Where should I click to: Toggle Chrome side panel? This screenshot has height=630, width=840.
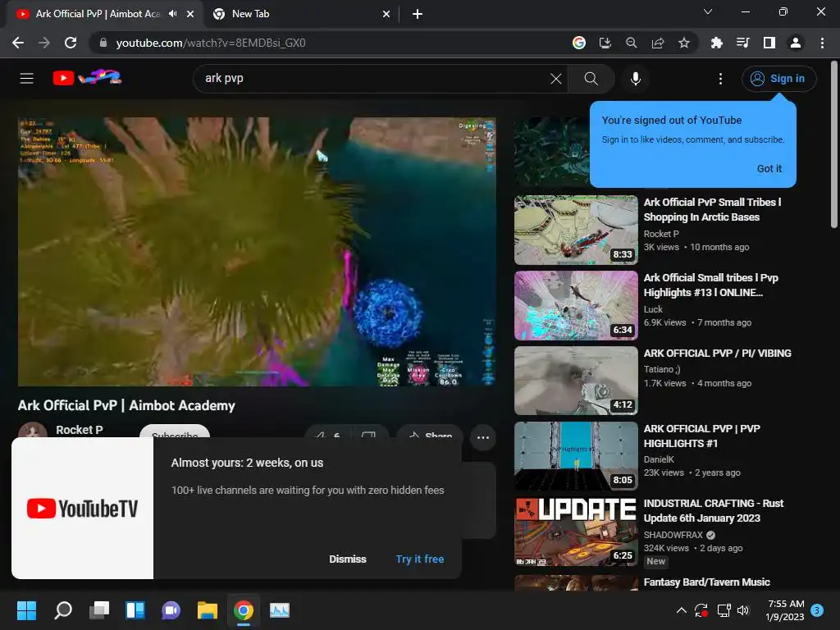[769, 43]
